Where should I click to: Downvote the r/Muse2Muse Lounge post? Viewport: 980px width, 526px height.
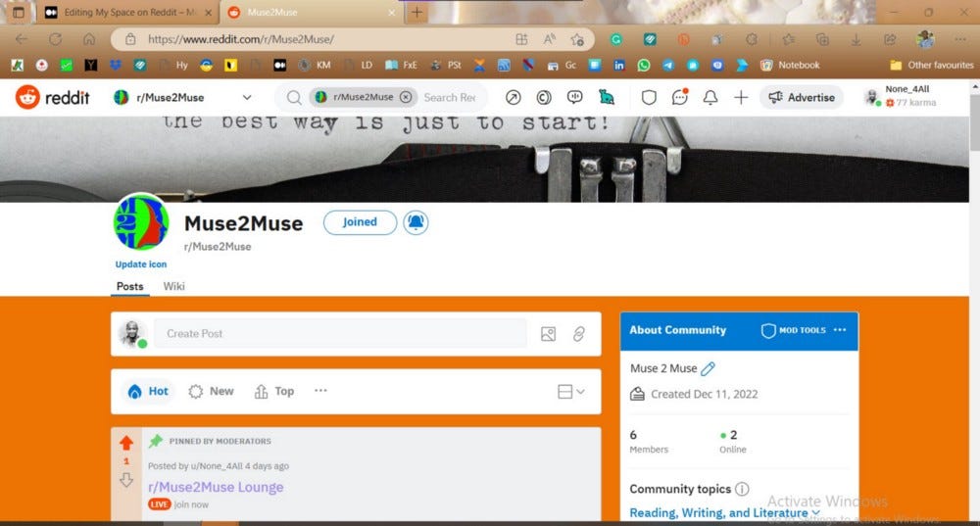pyautogui.click(x=126, y=480)
